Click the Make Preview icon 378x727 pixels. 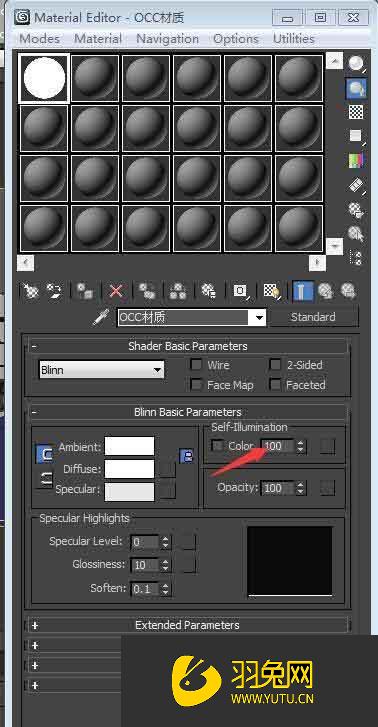(357, 185)
